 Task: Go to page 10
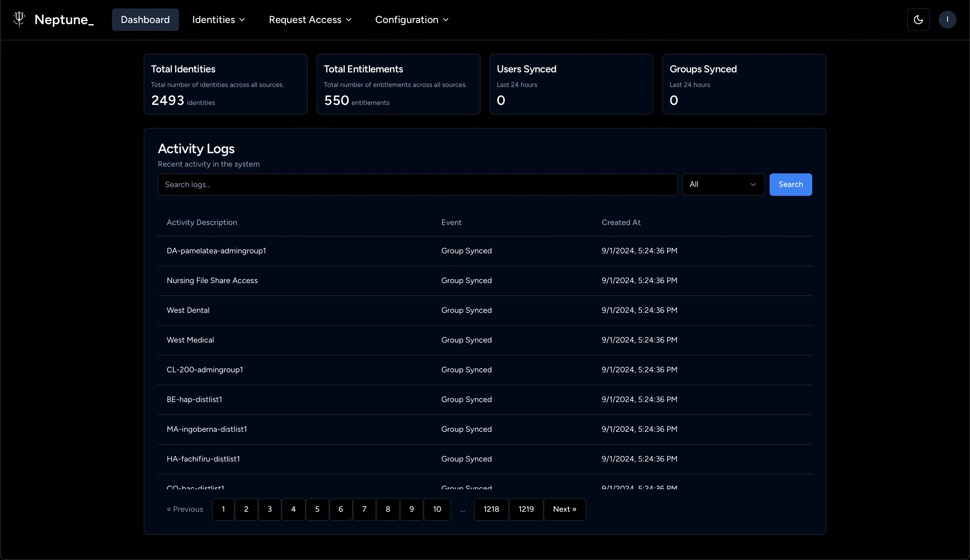point(437,509)
